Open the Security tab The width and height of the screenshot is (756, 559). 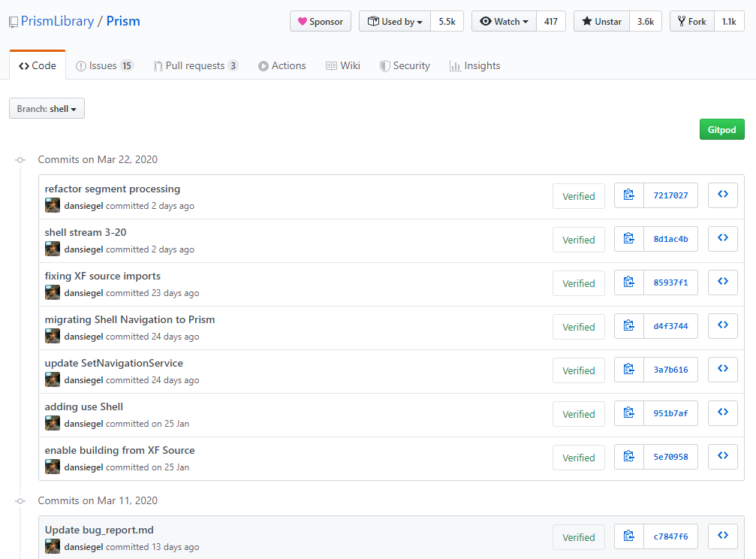tap(405, 65)
